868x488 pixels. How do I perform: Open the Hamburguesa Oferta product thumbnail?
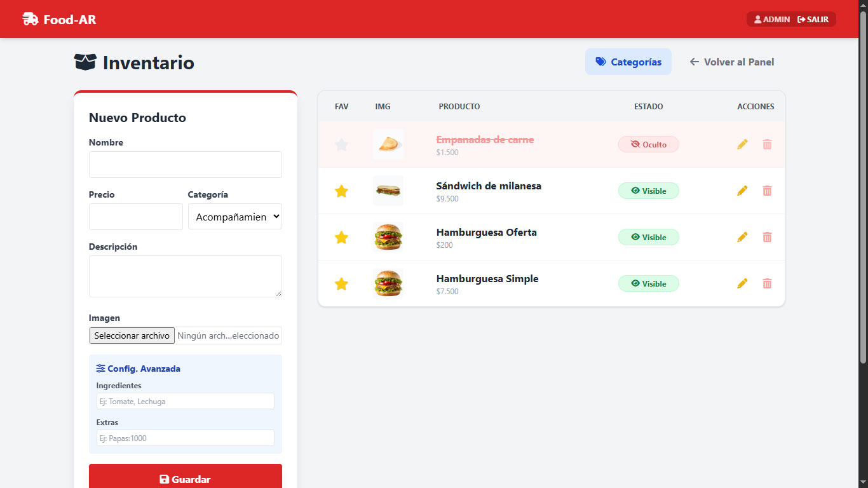(x=388, y=237)
